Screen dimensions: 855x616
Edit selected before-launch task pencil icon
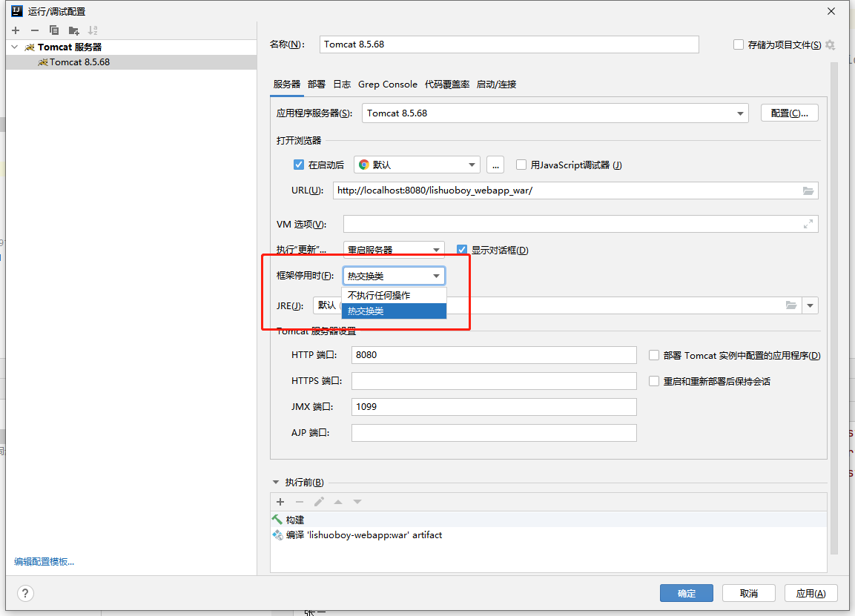coord(319,502)
